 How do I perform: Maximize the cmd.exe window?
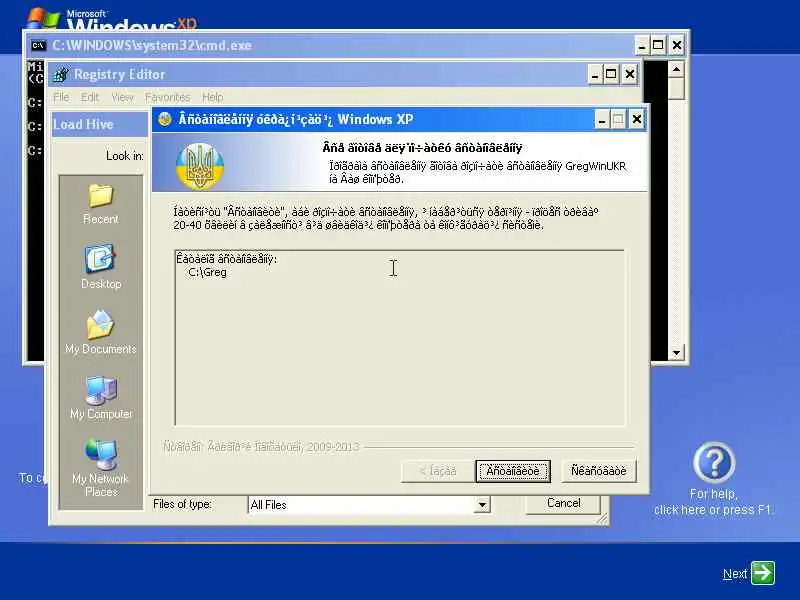pos(658,45)
